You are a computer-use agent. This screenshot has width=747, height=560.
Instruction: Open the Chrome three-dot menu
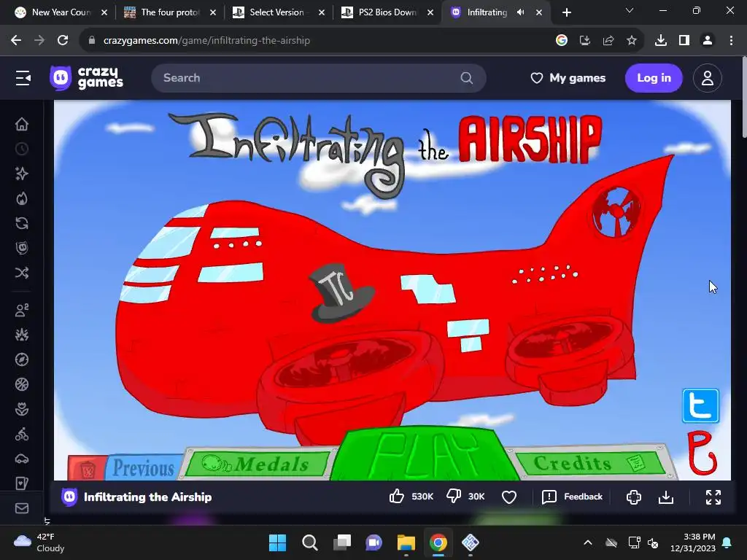[731, 41]
